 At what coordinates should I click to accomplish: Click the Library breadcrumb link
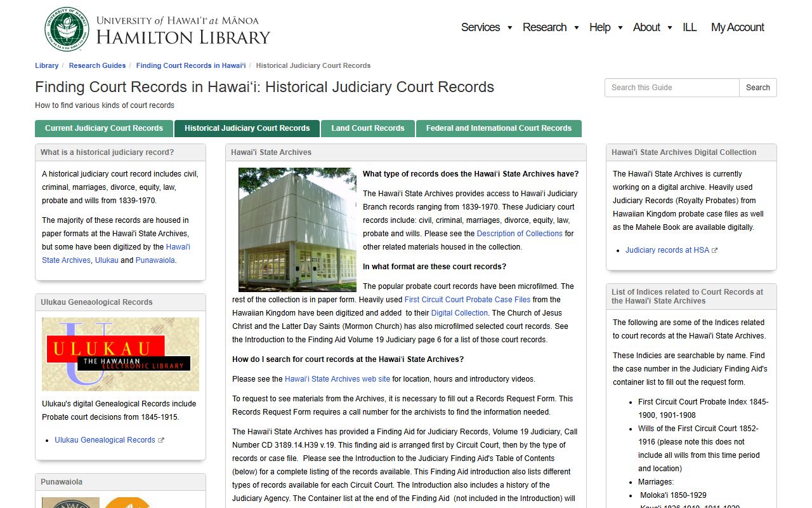point(47,65)
